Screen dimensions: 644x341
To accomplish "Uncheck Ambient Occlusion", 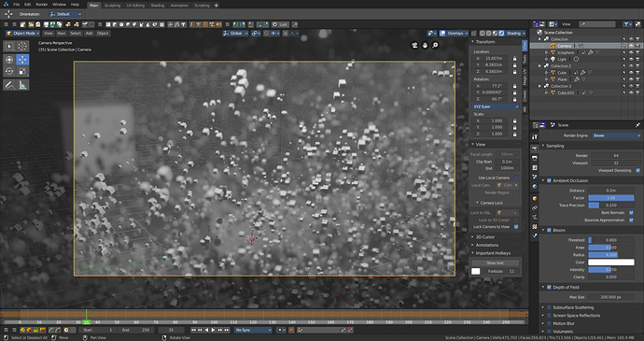I will (x=549, y=180).
